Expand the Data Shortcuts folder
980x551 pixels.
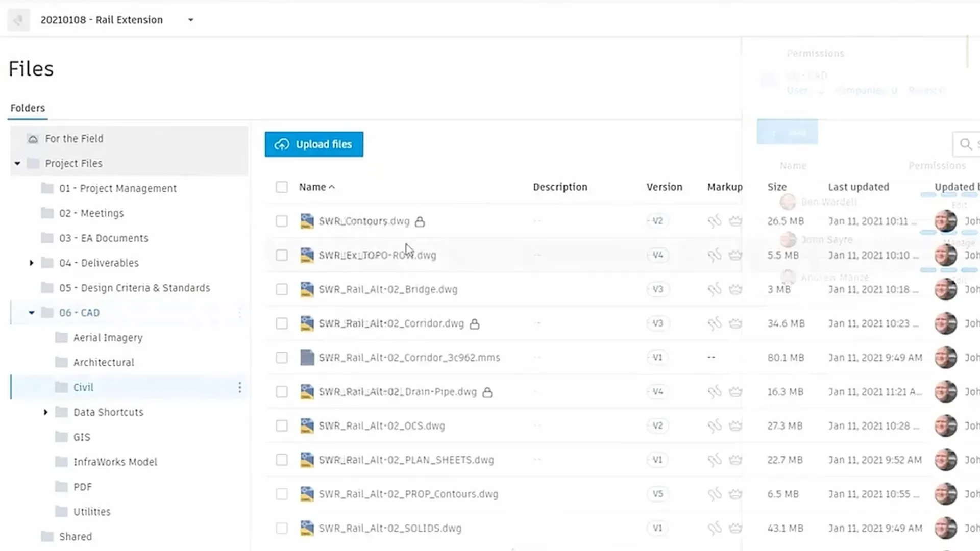click(x=45, y=412)
